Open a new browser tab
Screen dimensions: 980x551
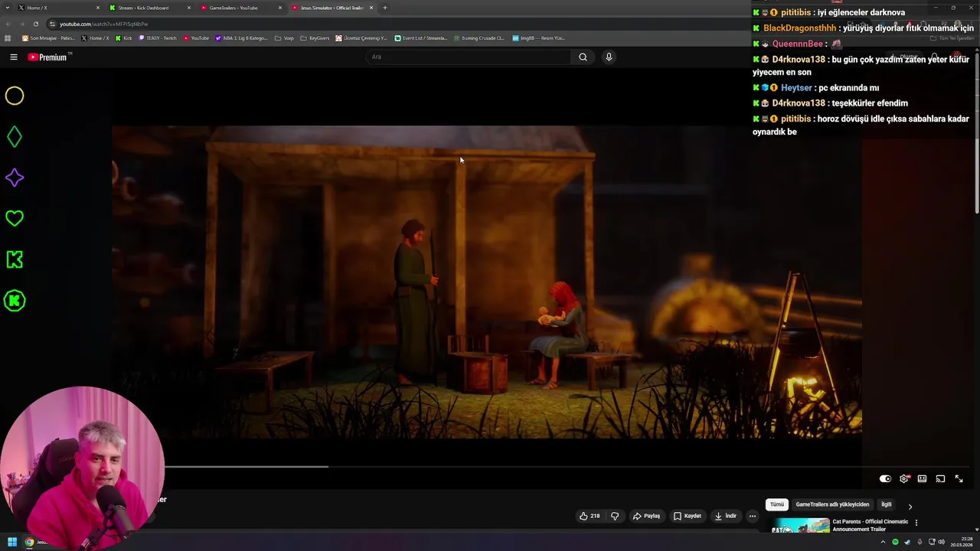384,8
